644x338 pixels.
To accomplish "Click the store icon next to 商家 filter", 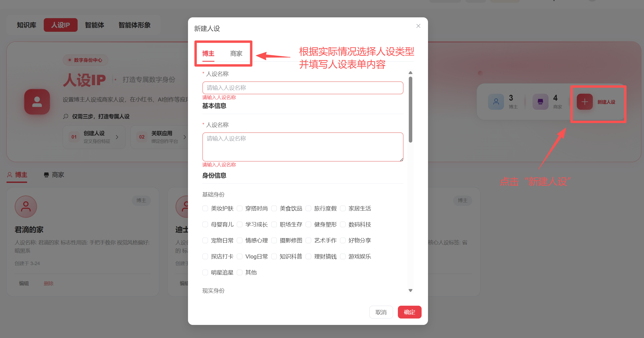I will 46,175.
